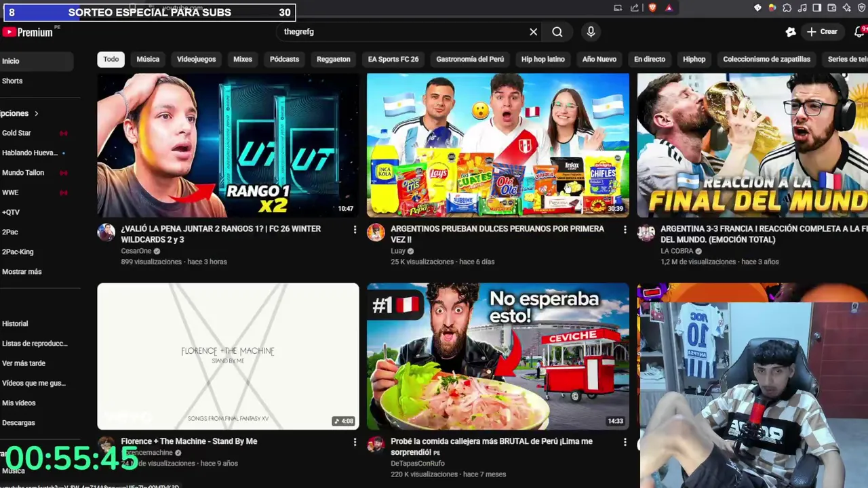Select the Mixes filter chip
868x488 pixels.
pyautogui.click(x=243, y=59)
